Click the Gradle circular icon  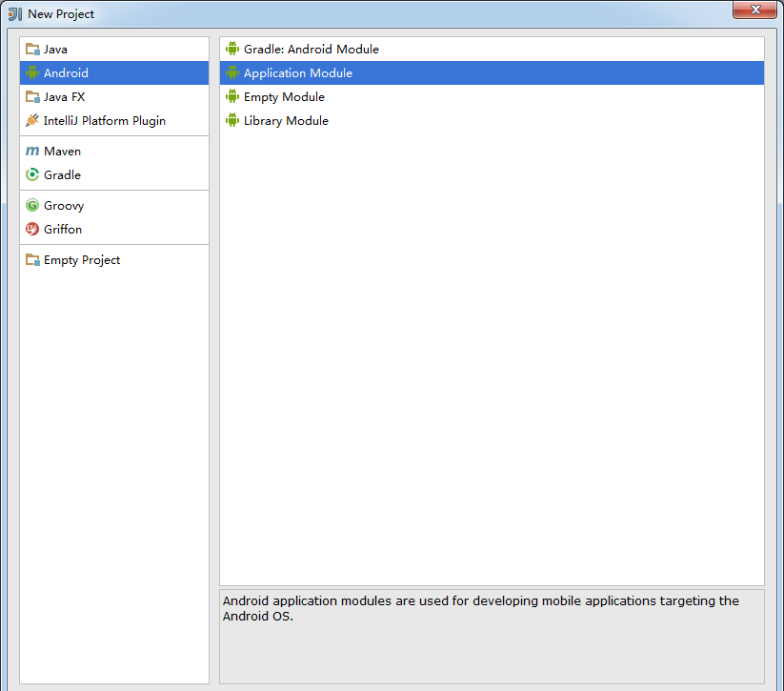tap(32, 174)
